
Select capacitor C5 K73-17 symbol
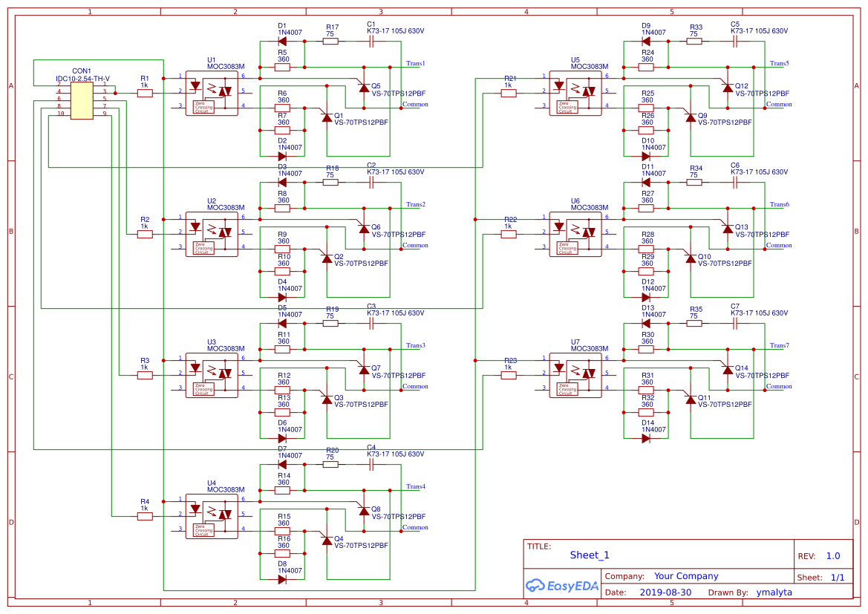pos(735,41)
